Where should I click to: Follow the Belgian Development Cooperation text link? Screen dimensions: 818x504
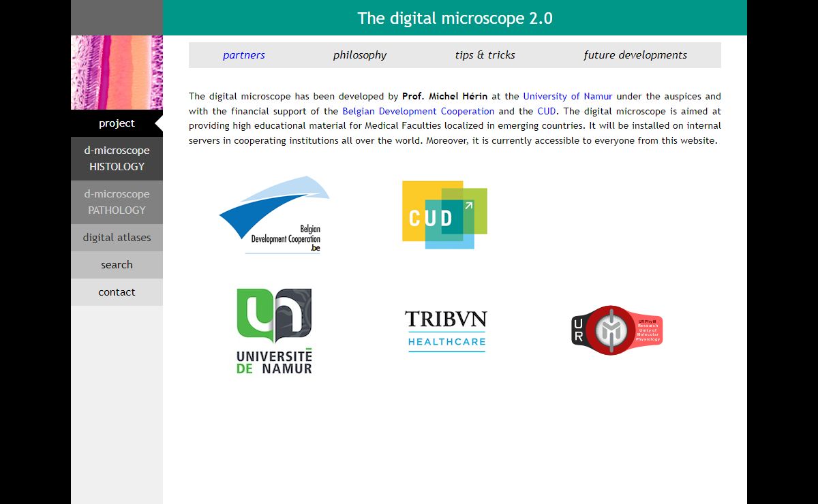point(419,111)
